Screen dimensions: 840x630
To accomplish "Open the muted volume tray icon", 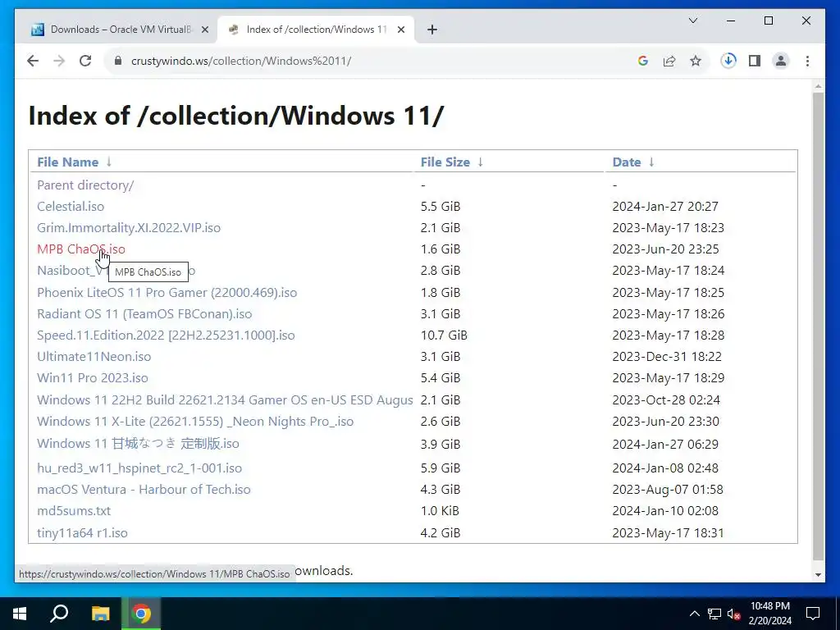I will pyautogui.click(x=734, y=614).
